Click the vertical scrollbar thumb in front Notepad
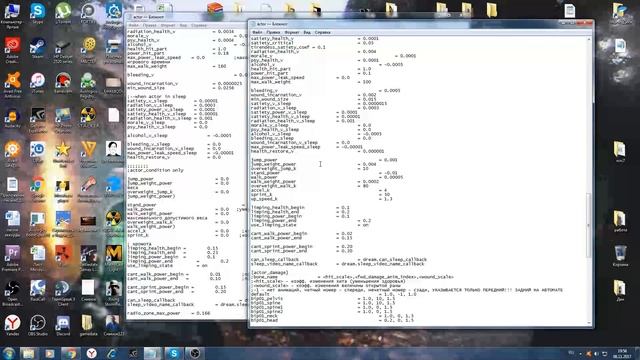 (x=588, y=225)
